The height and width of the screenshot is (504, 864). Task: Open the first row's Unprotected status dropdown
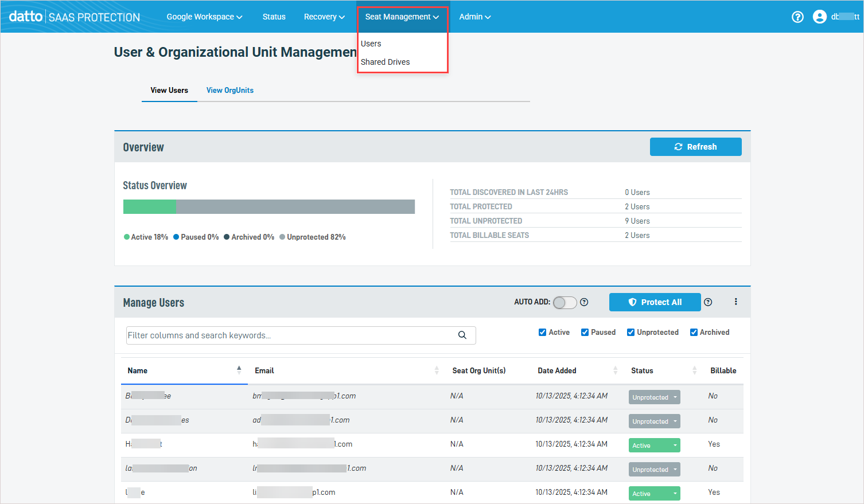coord(654,397)
